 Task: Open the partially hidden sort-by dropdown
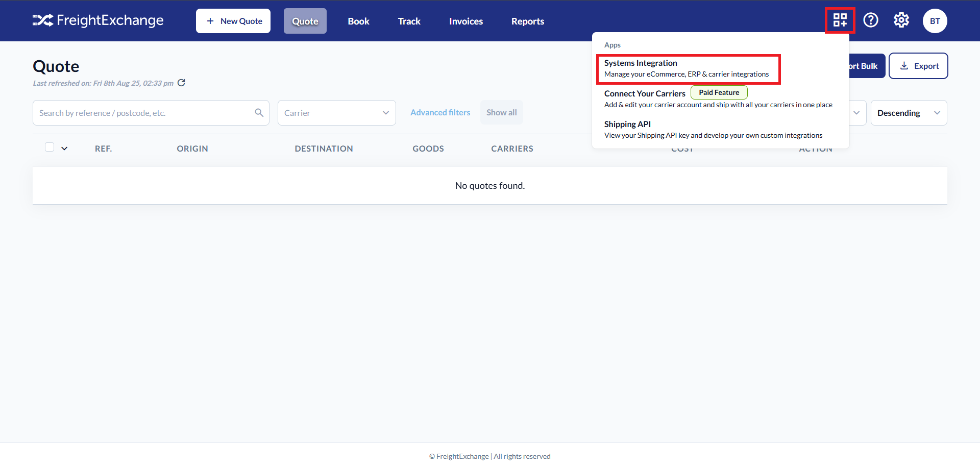coord(857,113)
